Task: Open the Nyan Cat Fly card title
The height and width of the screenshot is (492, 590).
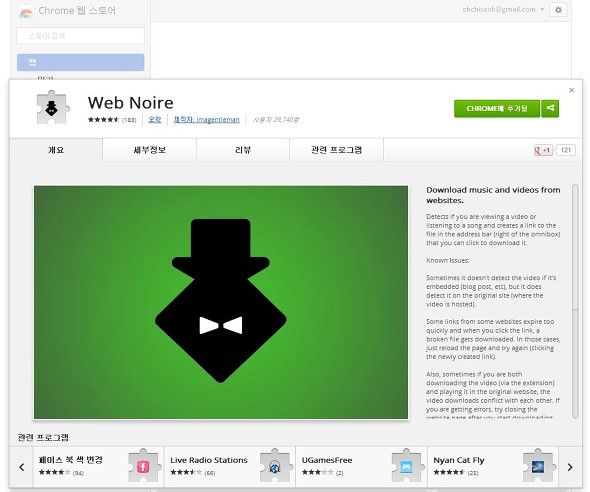Action: click(459, 460)
